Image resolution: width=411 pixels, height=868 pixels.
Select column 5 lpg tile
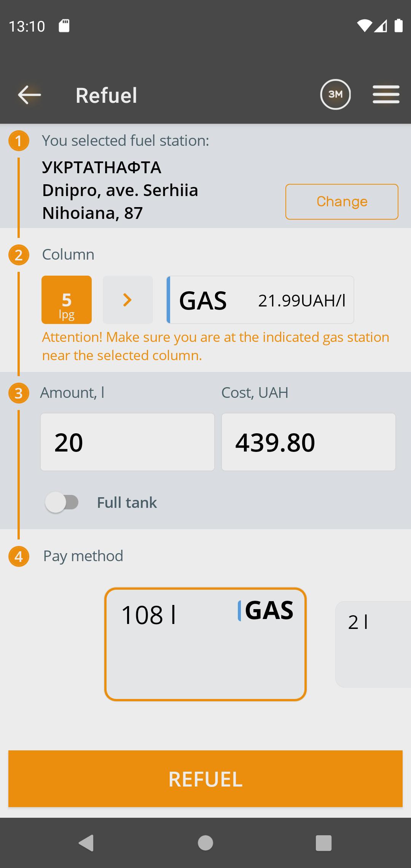click(x=67, y=300)
